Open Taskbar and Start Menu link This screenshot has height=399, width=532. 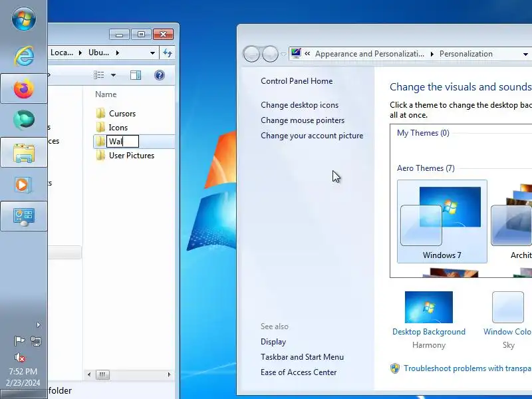pos(302,357)
